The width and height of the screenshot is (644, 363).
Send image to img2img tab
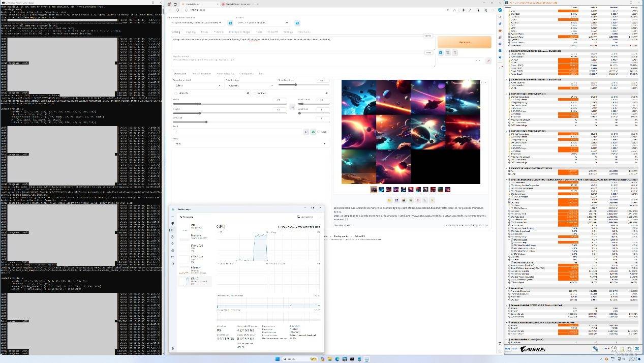pyautogui.click(x=411, y=200)
